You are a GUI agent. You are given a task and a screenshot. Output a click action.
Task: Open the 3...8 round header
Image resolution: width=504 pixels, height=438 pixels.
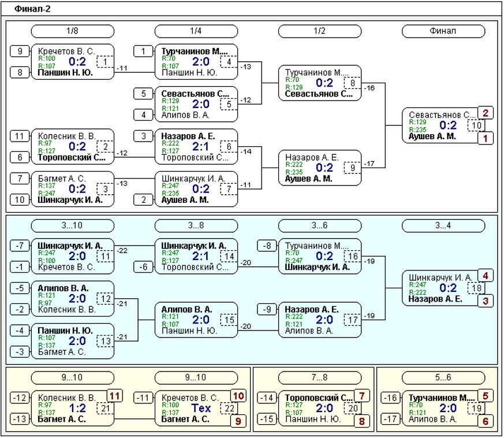(x=196, y=225)
